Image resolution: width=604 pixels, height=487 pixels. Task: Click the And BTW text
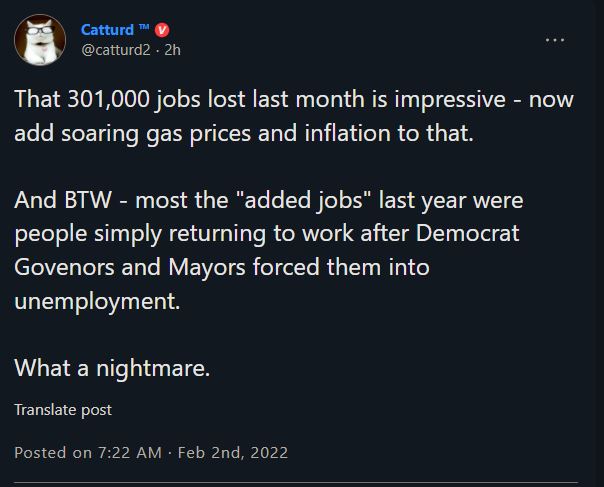pyautogui.click(x=63, y=200)
